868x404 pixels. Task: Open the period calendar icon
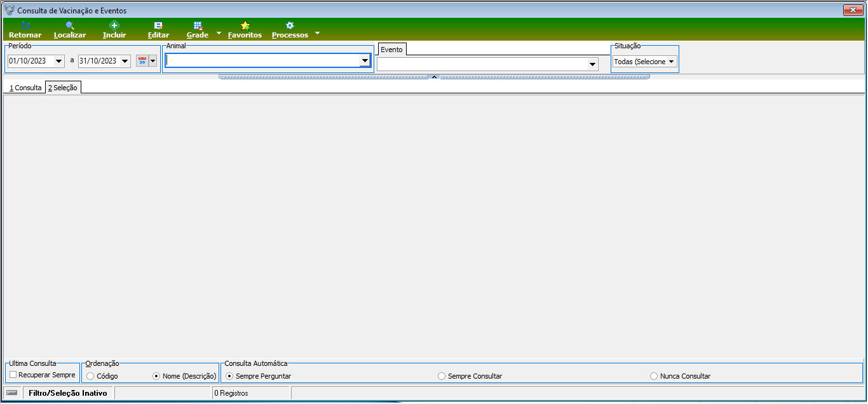[x=142, y=61]
